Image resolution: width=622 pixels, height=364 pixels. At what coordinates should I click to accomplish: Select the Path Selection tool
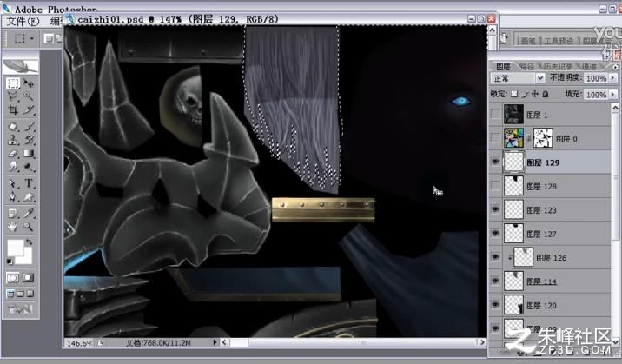(13, 183)
